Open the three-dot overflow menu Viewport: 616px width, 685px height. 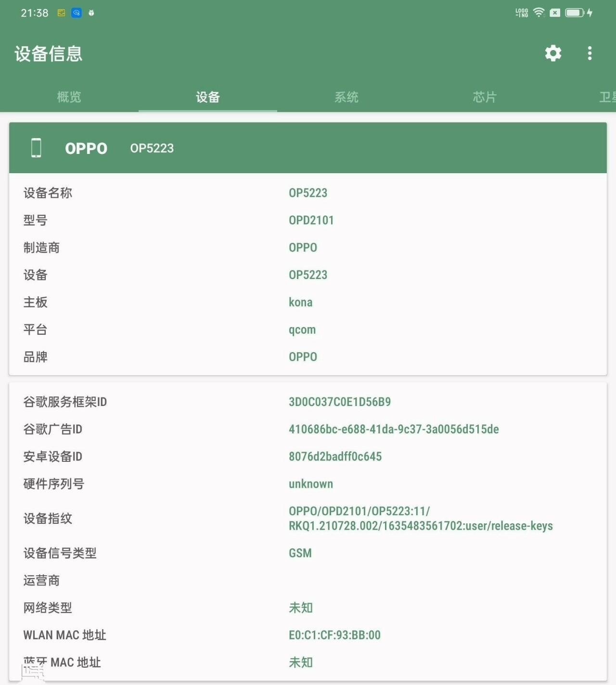click(x=590, y=53)
